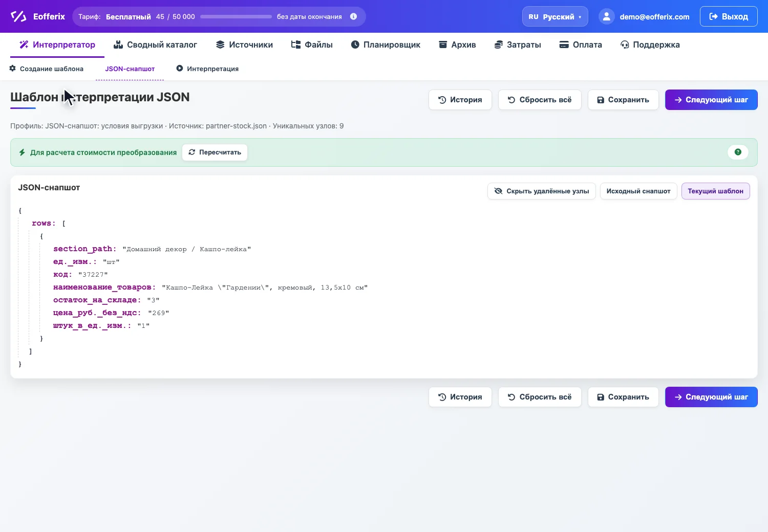Click the Файлы folder-tree icon
This screenshot has width=768, height=532.
[x=295, y=45]
